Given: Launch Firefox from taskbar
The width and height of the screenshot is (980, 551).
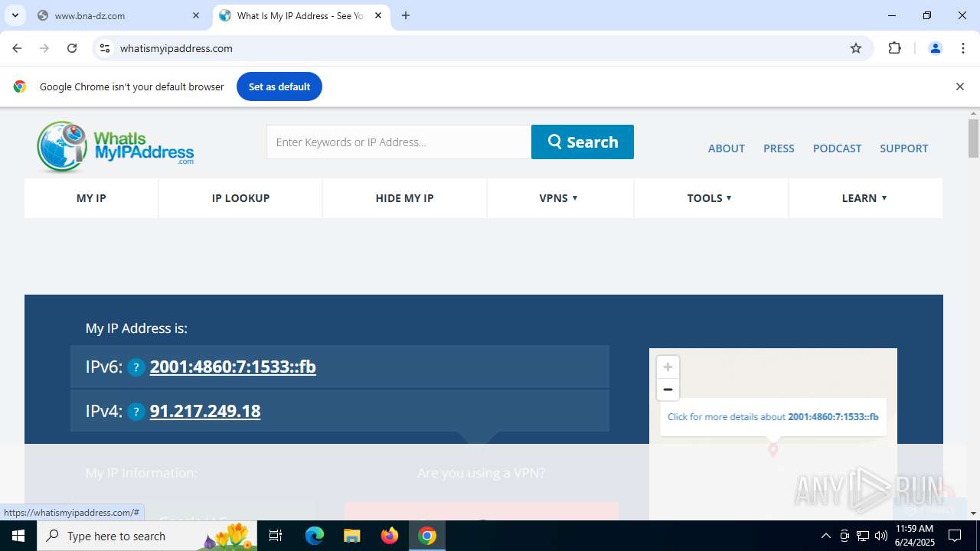Looking at the screenshot, I should coord(390,536).
